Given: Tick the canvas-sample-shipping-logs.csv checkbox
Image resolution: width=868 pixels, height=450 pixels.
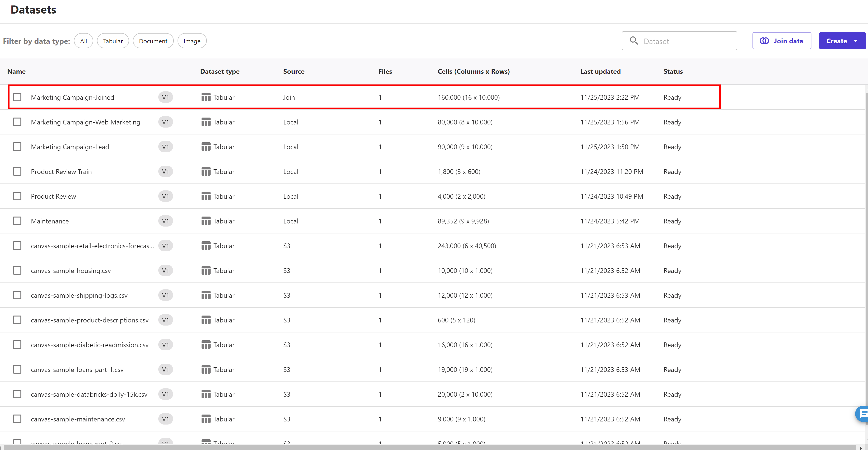Looking at the screenshot, I should (x=17, y=295).
